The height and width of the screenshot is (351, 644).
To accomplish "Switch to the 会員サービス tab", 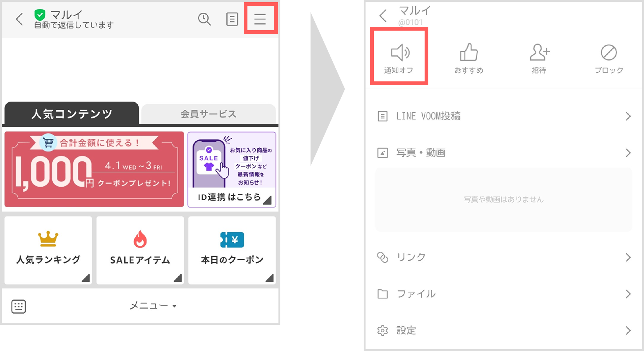I will coord(208,114).
